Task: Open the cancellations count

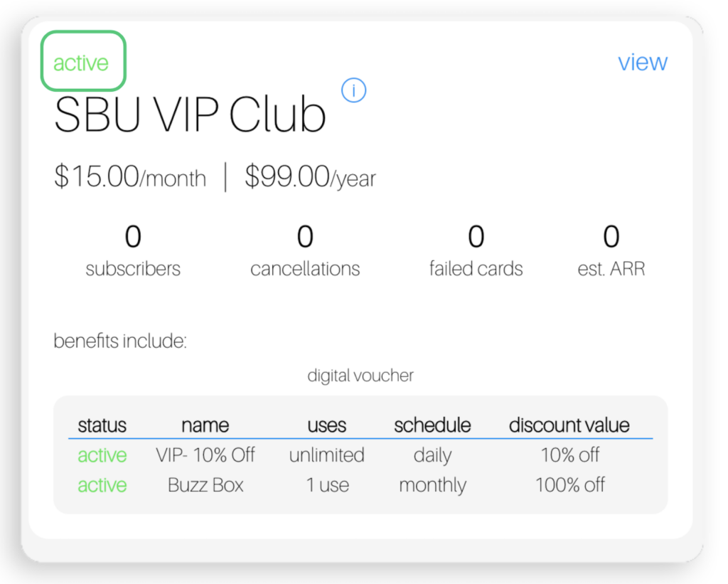Action: pos(305,251)
